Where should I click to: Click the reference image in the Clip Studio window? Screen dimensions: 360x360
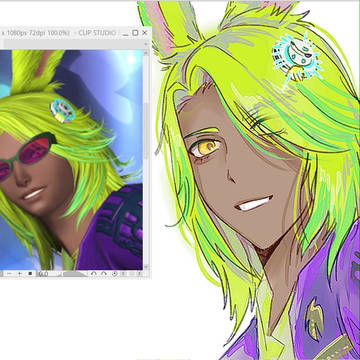click(71, 160)
